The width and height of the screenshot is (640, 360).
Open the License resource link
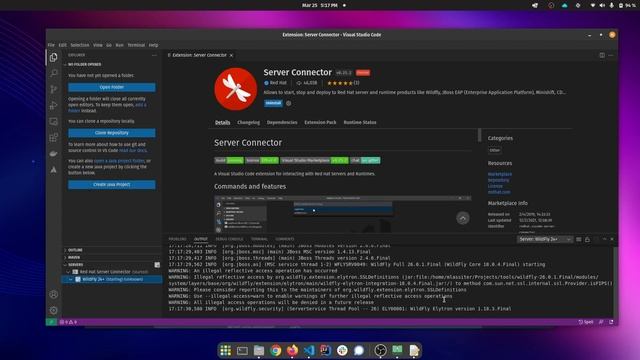[x=495, y=186]
